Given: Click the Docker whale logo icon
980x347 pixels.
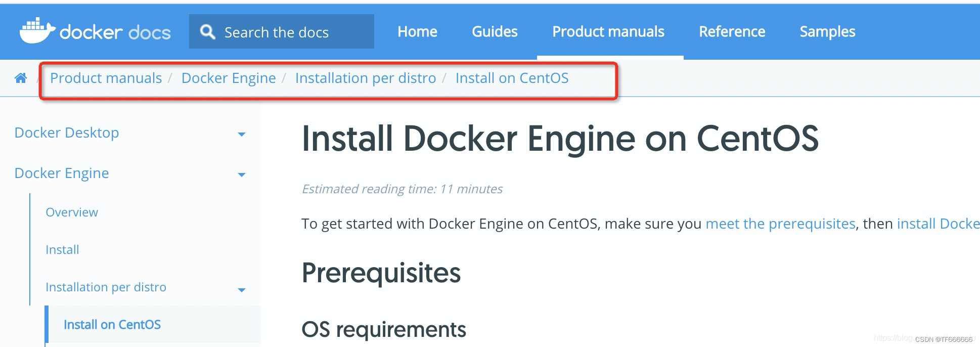Looking at the screenshot, I should (x=37, y=31).
